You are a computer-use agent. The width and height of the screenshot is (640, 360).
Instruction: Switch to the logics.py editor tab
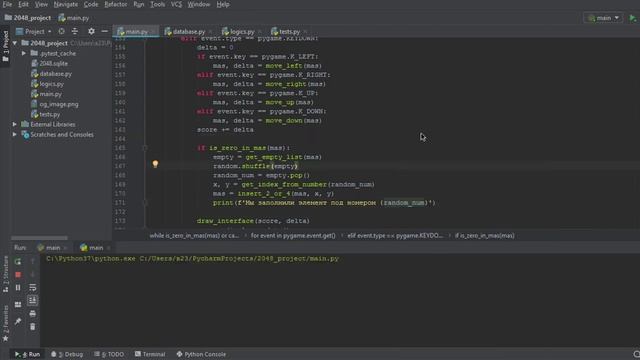coord(242,32)
